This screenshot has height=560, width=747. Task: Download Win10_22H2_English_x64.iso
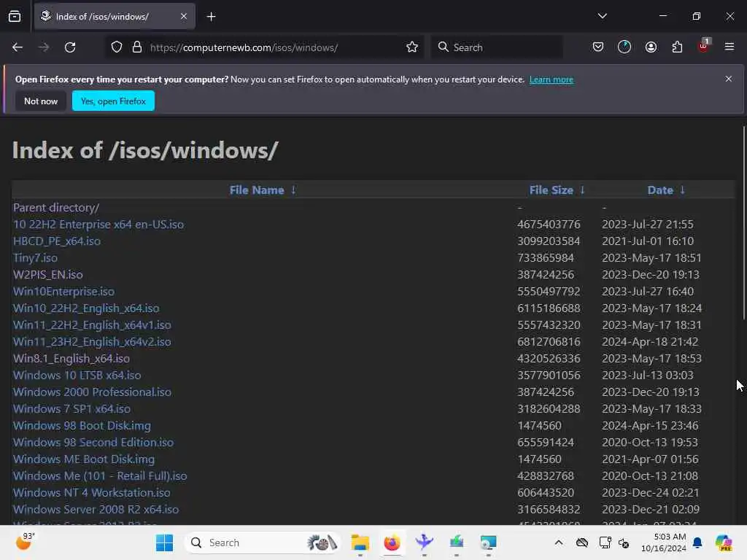coord(86,308)
